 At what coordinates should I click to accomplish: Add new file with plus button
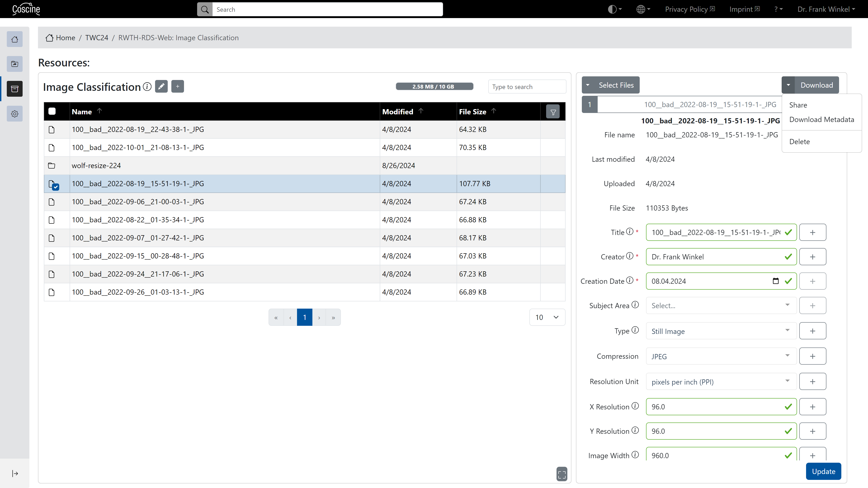pyautogui.click(x=178, y=86)
